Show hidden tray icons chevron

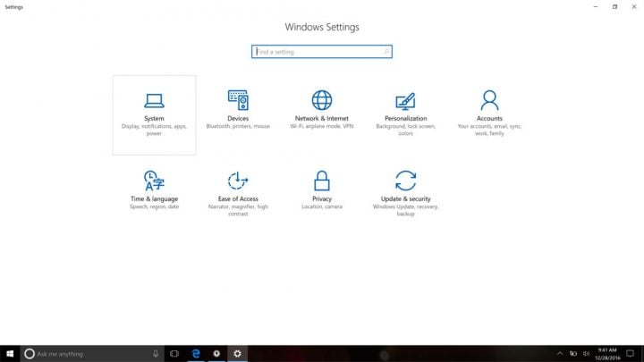pyautogui.click(x=560, y=354)
